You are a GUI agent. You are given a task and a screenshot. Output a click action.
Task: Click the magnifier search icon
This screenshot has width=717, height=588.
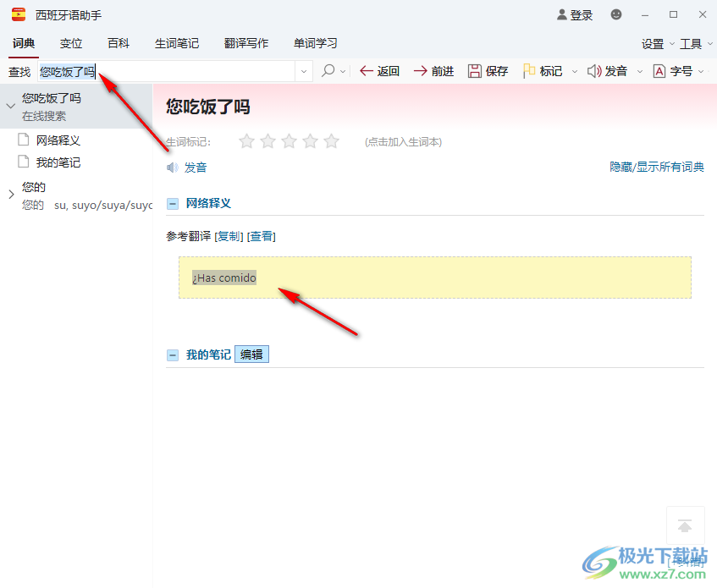[x=328, y=71]
